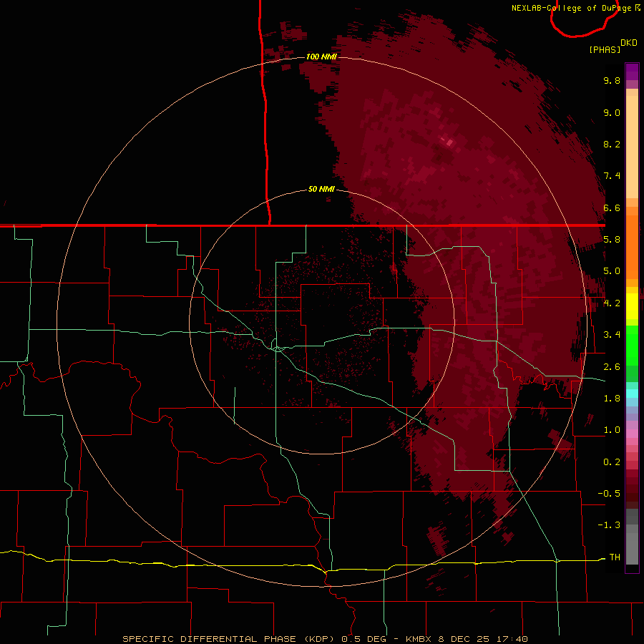This screenshot has height=644, width=644.
Task: Click the purple top segment of the color bar
Action: [x=632, y=72]
